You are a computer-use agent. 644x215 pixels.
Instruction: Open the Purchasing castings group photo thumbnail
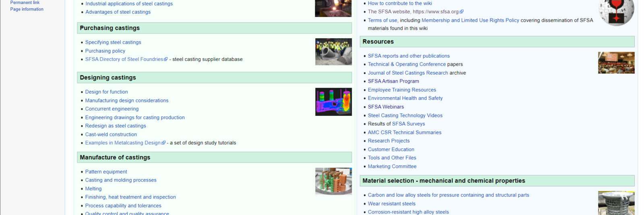click(333, 52)
